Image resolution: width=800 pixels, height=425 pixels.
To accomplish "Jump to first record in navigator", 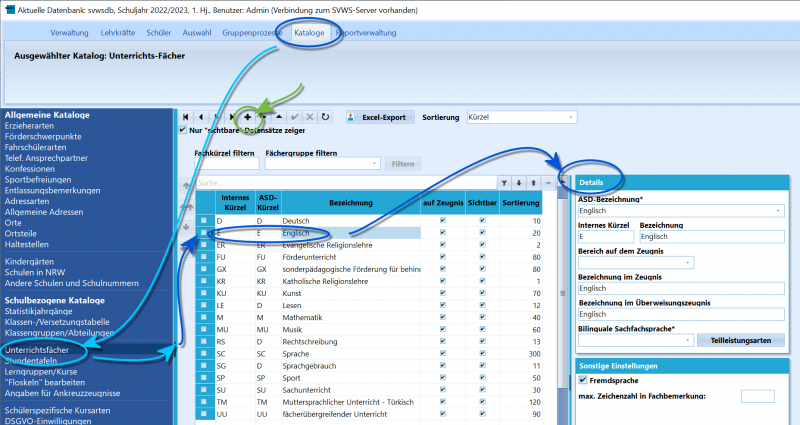I will 186,117.
